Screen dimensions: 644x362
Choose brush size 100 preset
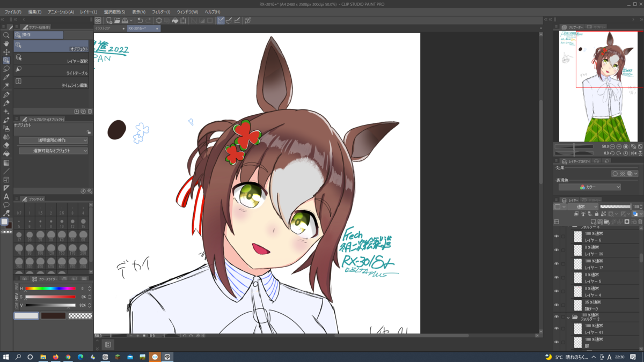click(40, 250)
